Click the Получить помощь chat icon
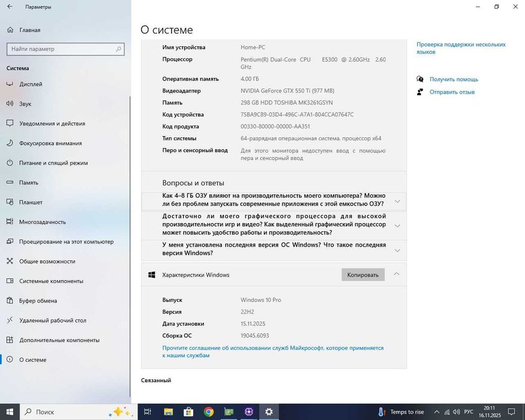Screen dimensions: 525x420 [x=420, y=79]
